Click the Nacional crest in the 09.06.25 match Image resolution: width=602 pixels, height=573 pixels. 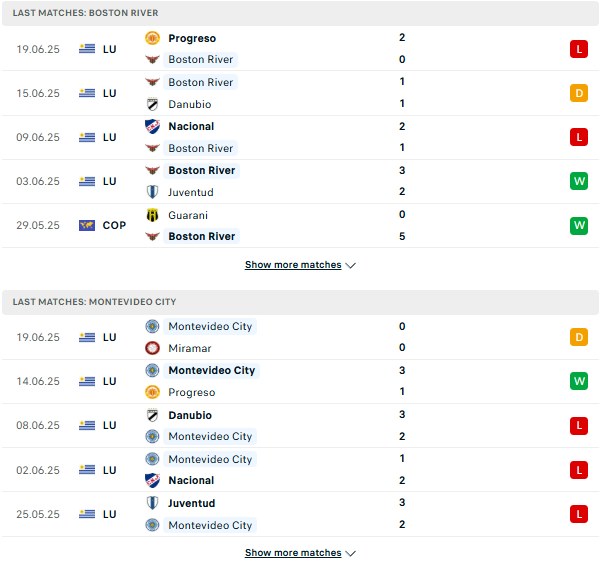pyautogui.click(x=152, y=126)
